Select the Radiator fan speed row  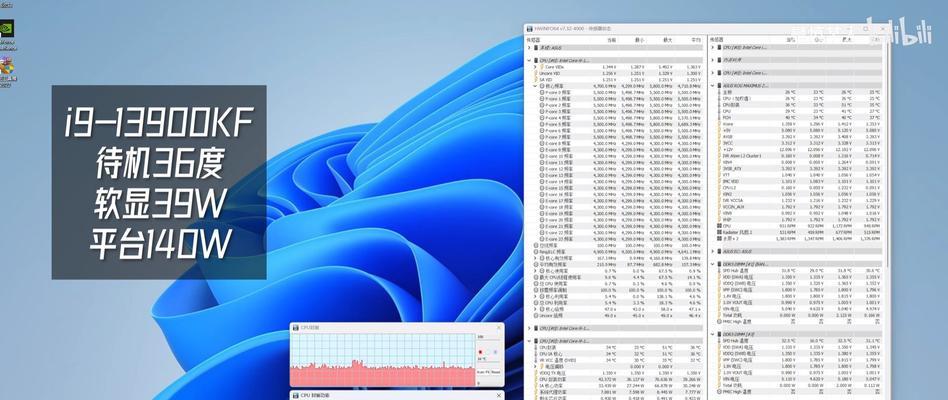click(799, 232)
